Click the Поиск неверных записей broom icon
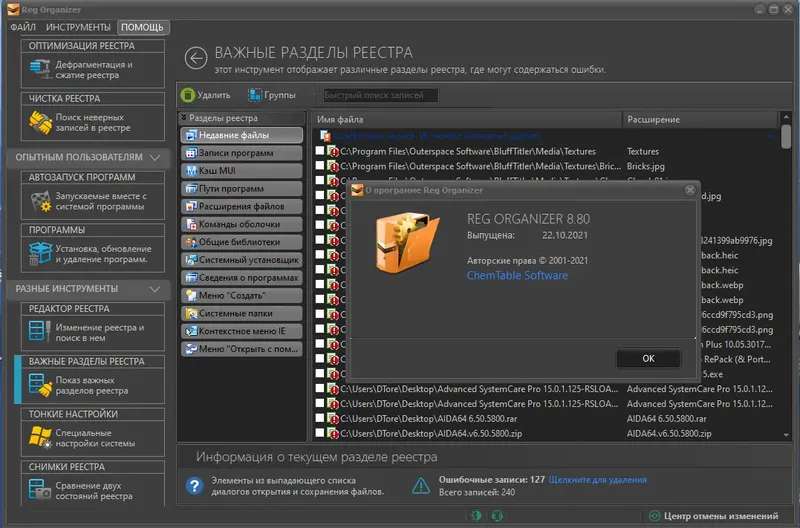 pyautogui.click(x=40, y=122)
